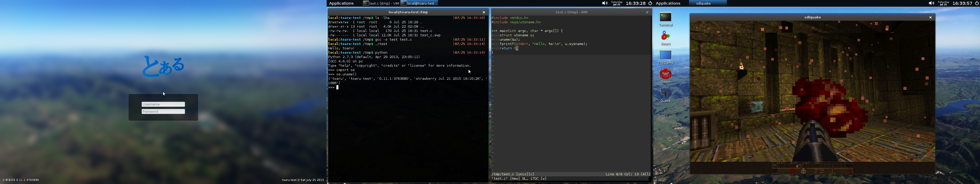Click the VIM window title bar
The width and height of the screenshot is (980, 184).
click(x=571, y=12)
